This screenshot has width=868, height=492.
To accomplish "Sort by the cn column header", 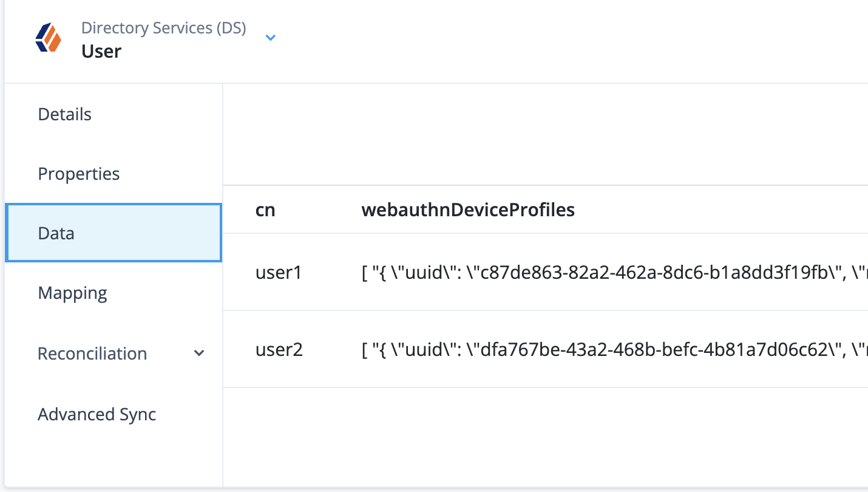I will [265, 210].
